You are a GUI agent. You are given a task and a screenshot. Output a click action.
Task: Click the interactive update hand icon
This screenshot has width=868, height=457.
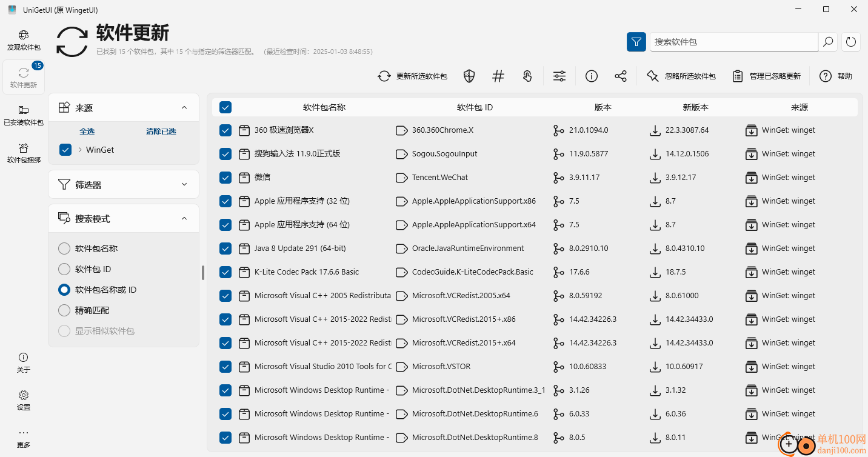tap(527, 76)
